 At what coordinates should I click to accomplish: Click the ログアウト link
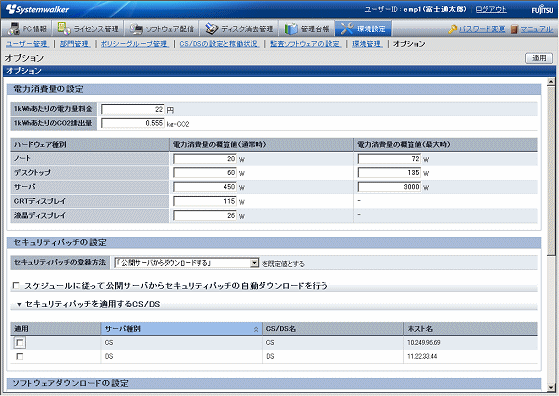(491, 9)
